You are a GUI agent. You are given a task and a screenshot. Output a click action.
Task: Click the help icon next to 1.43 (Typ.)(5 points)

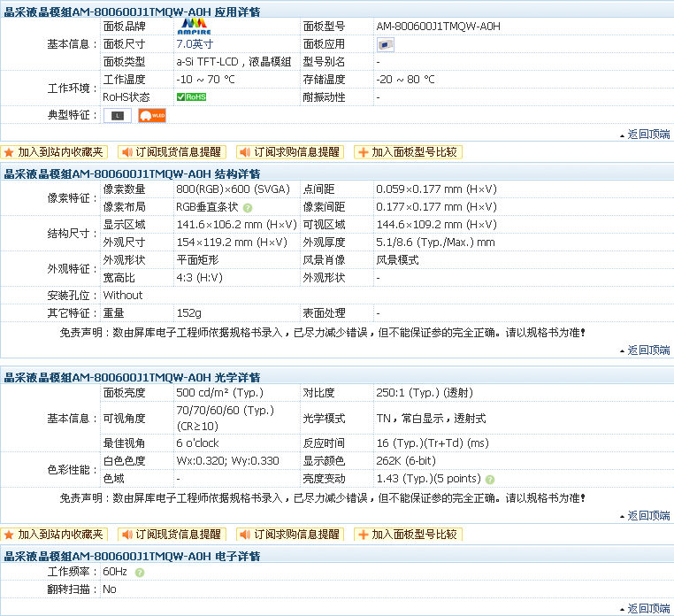point(490,480)
